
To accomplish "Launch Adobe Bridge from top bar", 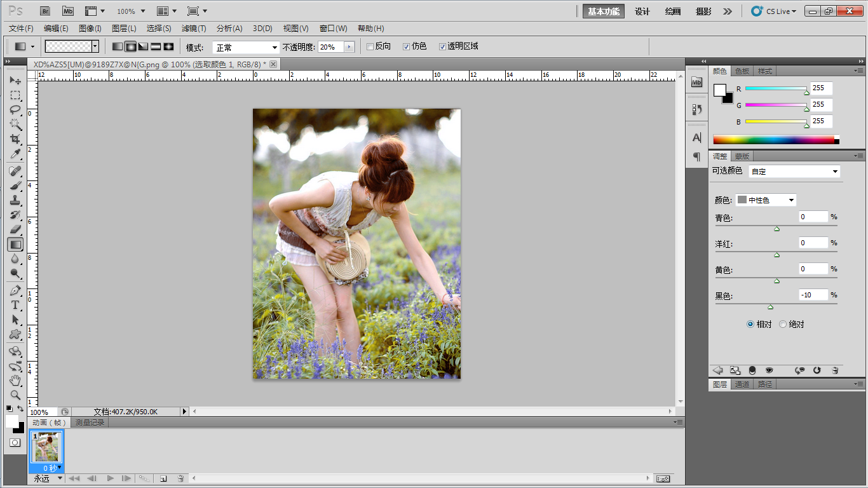I will tap(45, 11).
